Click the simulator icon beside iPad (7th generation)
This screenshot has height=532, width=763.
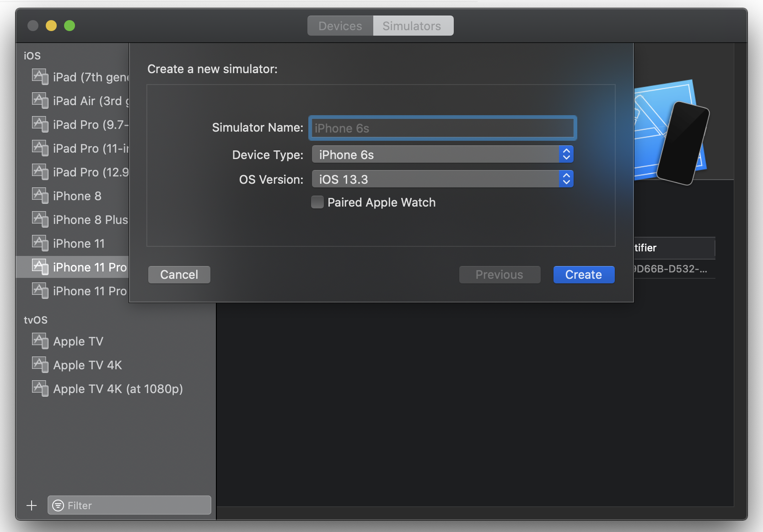point(40,77)
